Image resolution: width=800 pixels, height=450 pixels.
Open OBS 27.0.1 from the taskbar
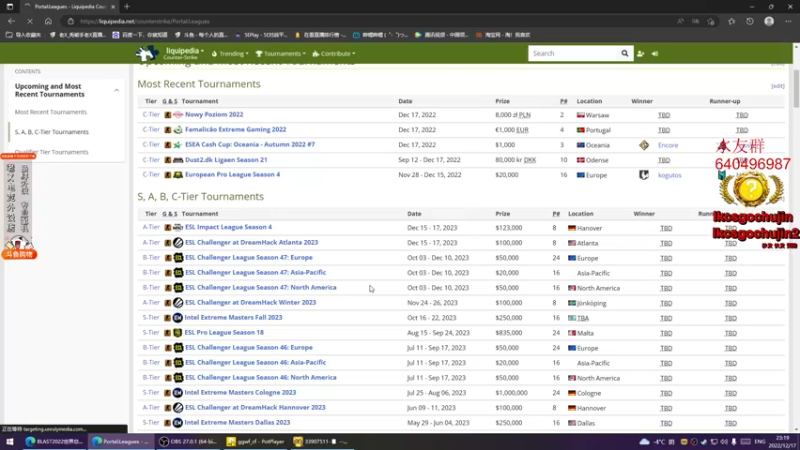tap(188, 441)
